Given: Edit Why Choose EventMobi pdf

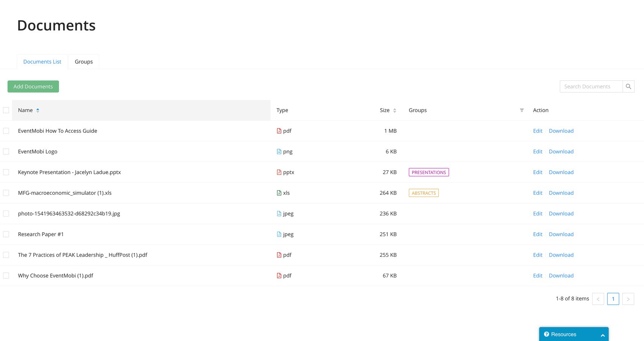Looking at the screenshot, I should (x=538, y=276).
